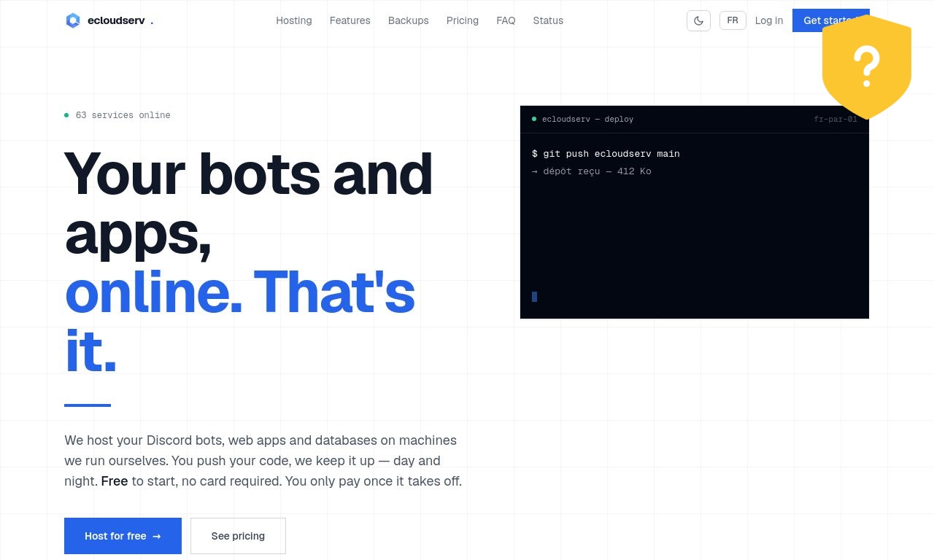Click the 'fr-par-01' region label
934x560 pixels.
tap(835, 119)
